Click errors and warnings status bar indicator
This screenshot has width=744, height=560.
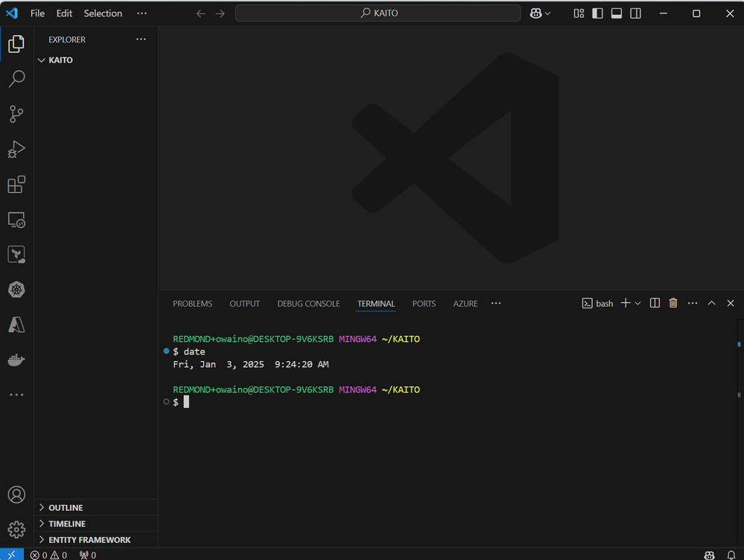click(x=49, y=555)
